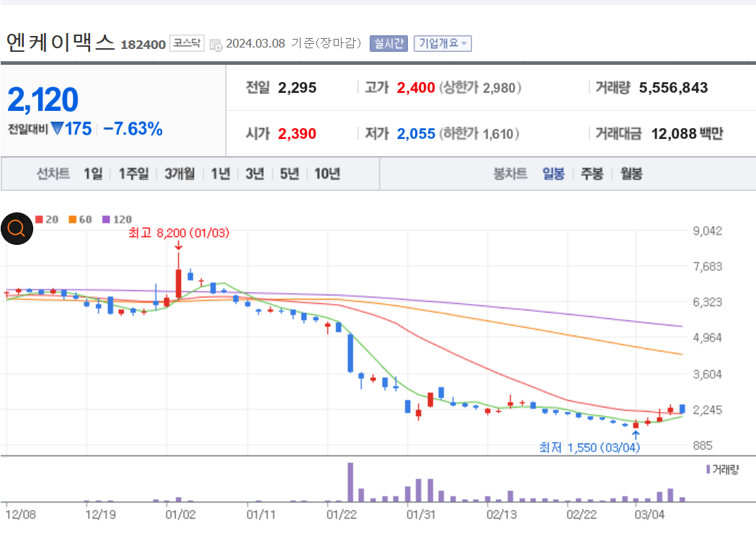Click the 봉차트 label
The width and height of the screenshot is (756, 535).
tap(510, 174)
